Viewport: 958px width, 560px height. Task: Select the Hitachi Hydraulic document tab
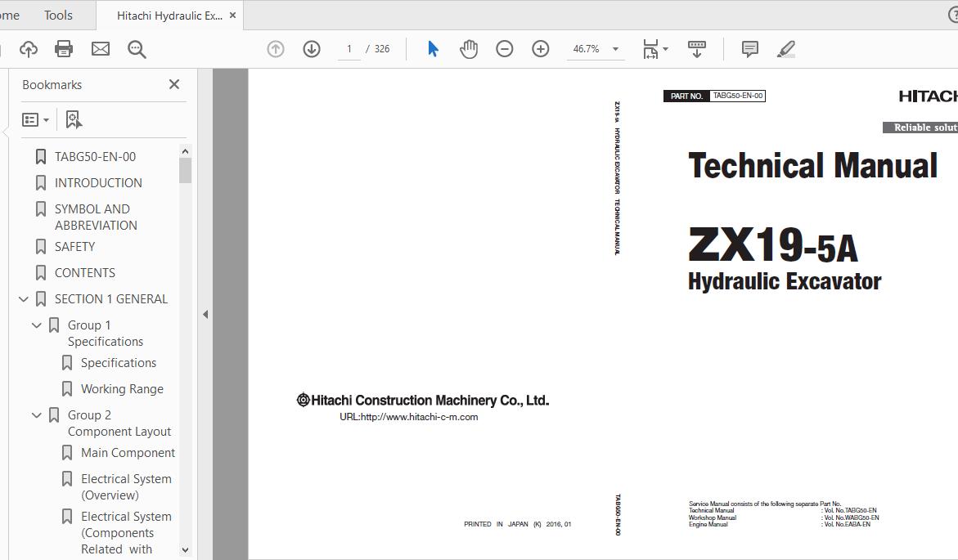[169, 16]
